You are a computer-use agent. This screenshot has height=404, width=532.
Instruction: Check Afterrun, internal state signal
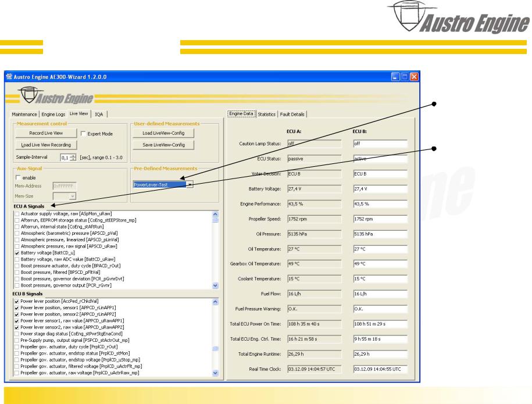pos(17,227)
